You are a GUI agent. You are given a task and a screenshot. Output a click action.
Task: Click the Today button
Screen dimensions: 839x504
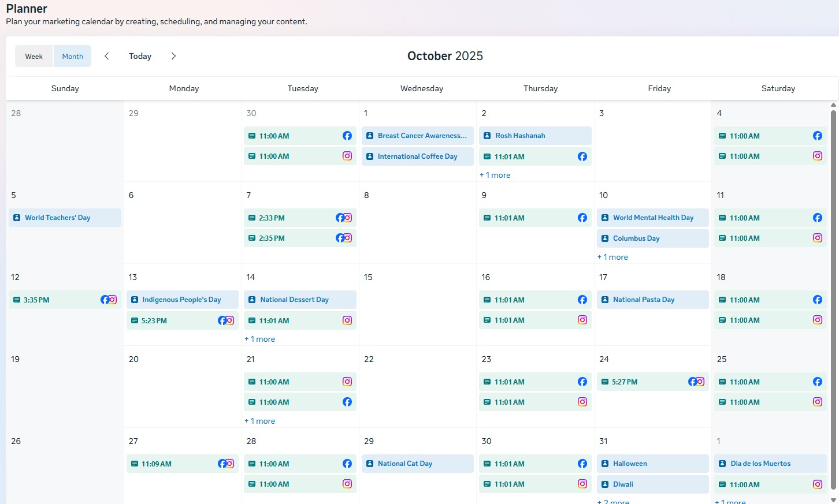(x=140, y=56)
